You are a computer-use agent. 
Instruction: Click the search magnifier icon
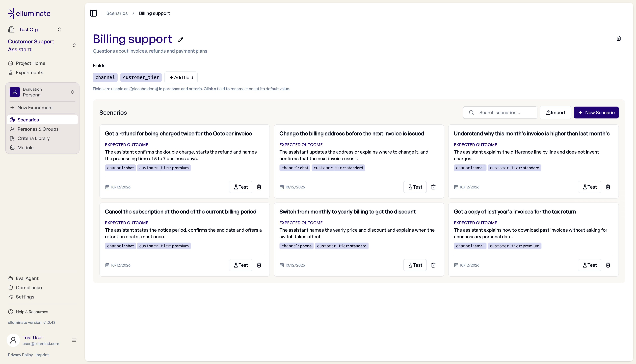(471, 113)
